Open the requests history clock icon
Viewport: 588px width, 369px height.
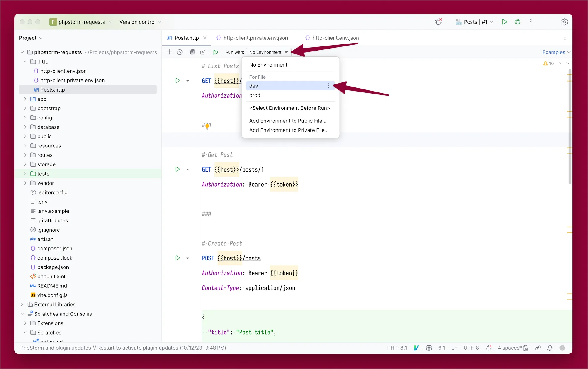(180, 52)
